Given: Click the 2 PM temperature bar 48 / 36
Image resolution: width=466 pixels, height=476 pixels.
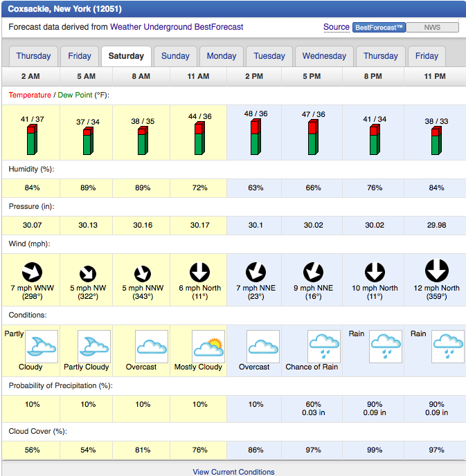Looking at the screenshot, I should pyautogui.click(x=256, y=136).
